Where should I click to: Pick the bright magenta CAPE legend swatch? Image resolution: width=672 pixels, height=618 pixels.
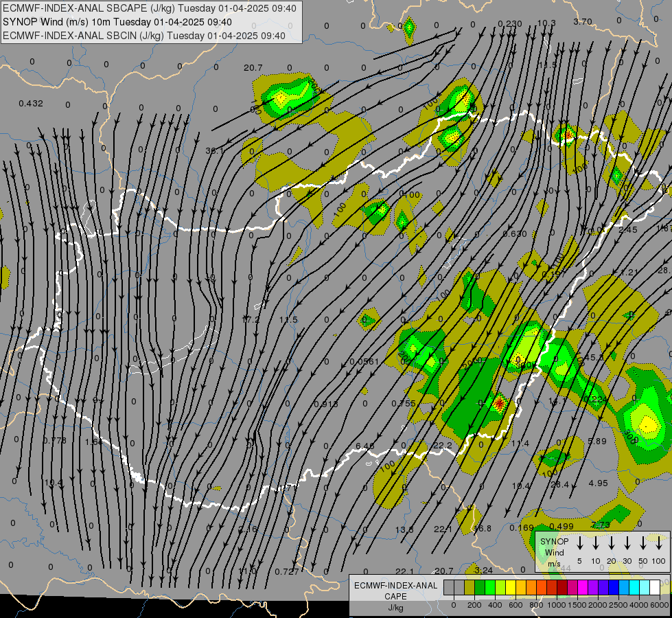click(x=583, y=587)
